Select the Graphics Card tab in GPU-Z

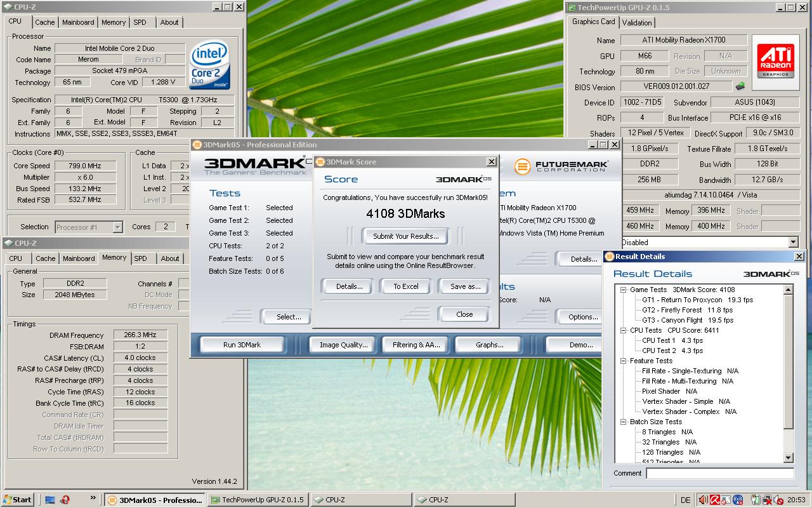[593, 22]
